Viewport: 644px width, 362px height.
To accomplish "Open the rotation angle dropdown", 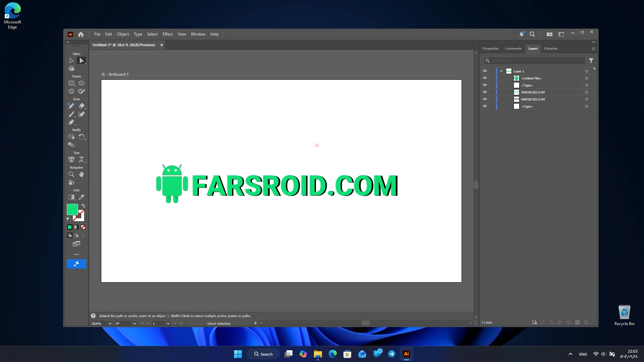I will tap(135, 323).
